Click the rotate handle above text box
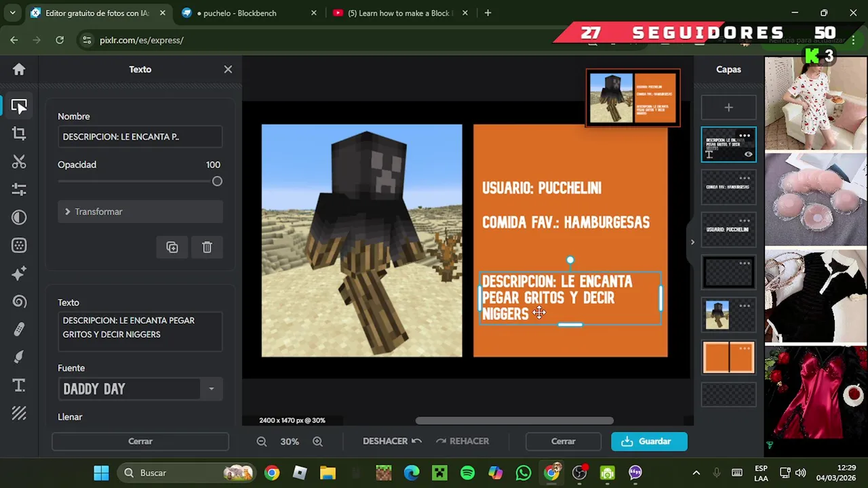868x488 pixels. coord(570,260)
